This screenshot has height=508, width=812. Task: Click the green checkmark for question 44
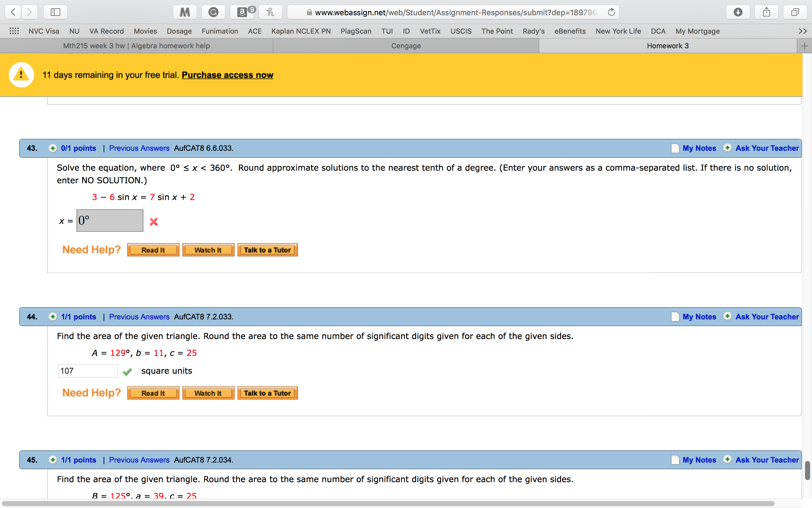[127, 371]
